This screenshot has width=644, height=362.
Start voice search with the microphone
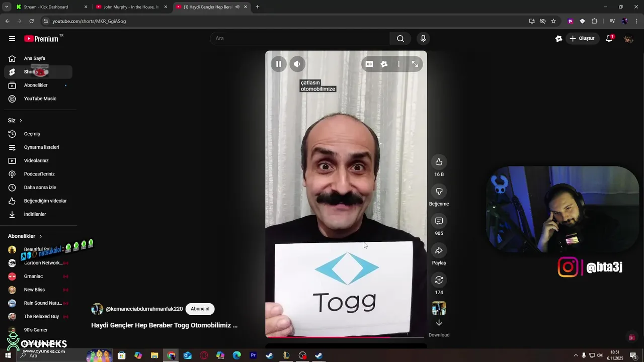click(x=423, y=39)
